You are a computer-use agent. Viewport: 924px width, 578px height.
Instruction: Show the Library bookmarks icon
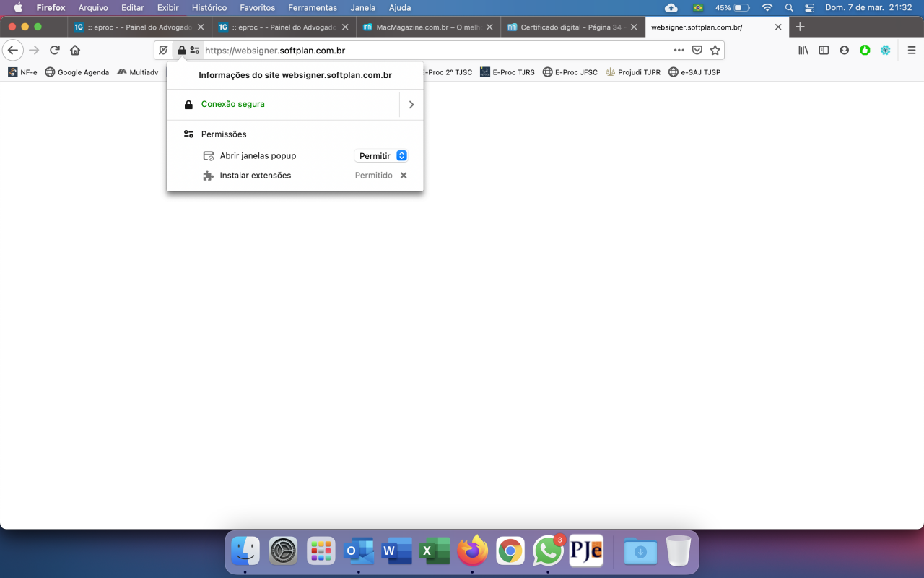803,51
